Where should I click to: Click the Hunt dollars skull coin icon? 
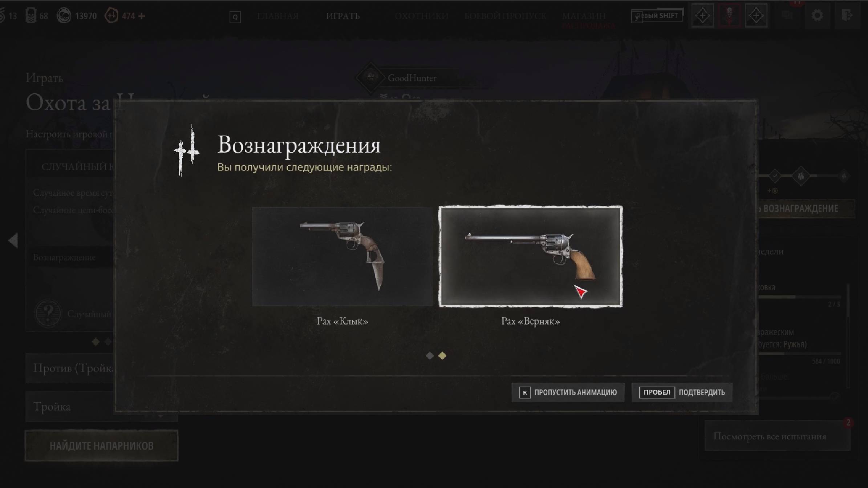tap(64, 16)
